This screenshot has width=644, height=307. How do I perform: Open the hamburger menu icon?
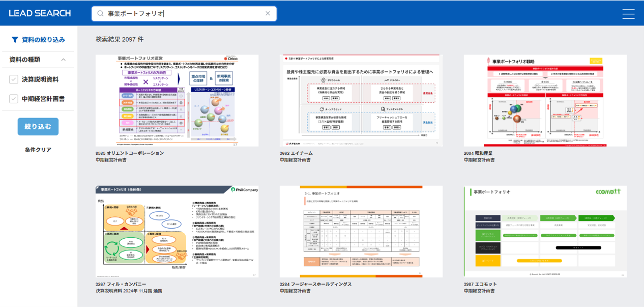(x=628, y=14)
